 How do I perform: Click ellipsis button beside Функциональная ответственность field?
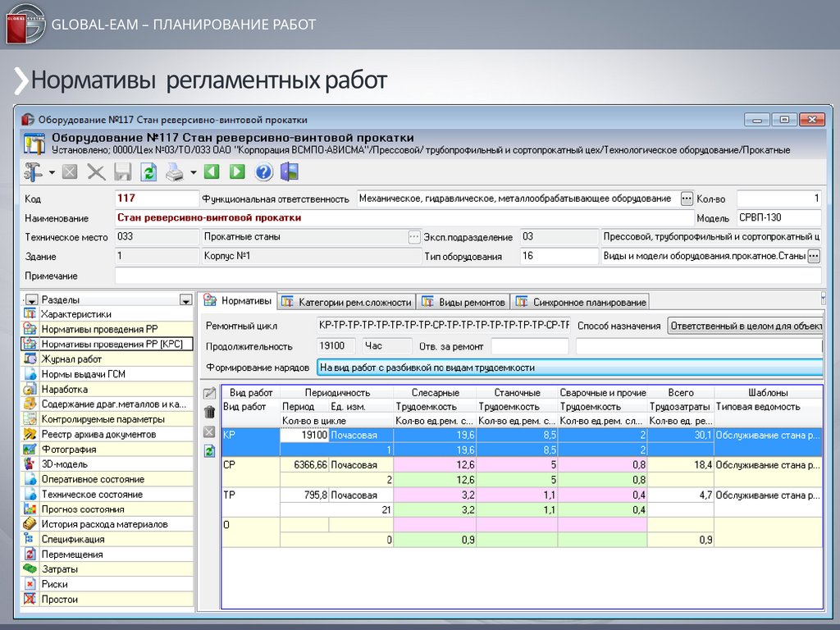[x=687, y=199]
